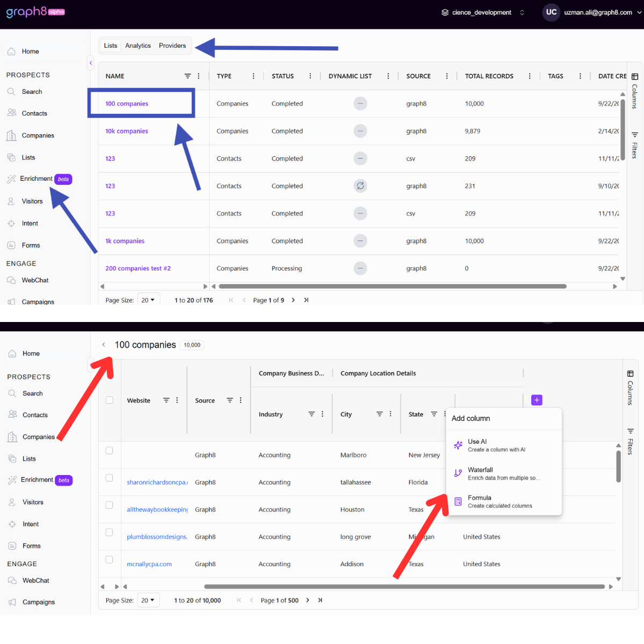Open the 10k companies list link
Screen dimensions: 644x644
click(x=127, y=131)
